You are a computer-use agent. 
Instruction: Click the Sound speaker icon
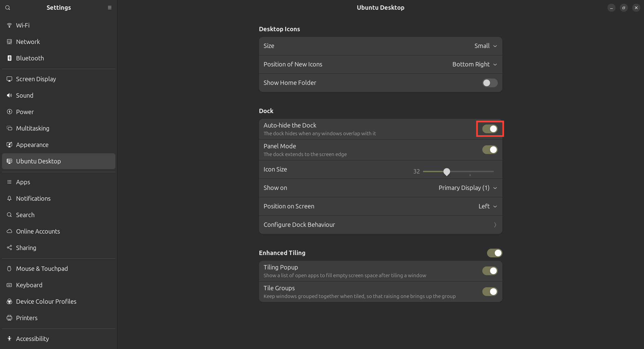pos(9,96)
